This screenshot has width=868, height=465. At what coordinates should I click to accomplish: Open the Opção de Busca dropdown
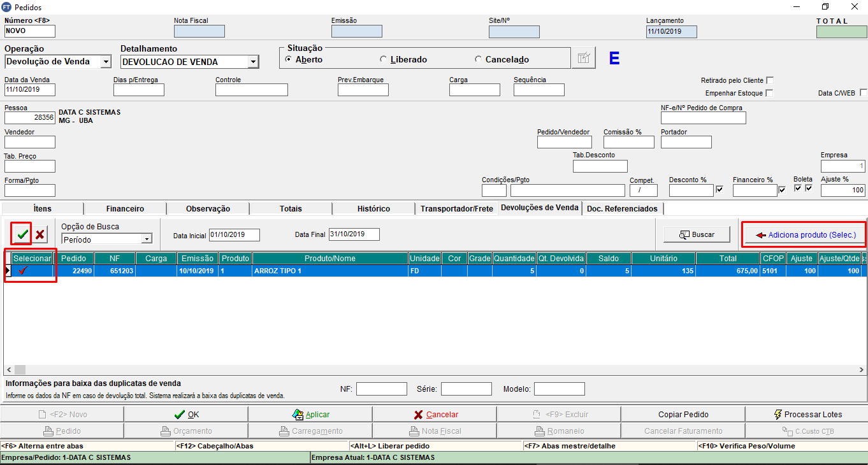coord(147,240)
